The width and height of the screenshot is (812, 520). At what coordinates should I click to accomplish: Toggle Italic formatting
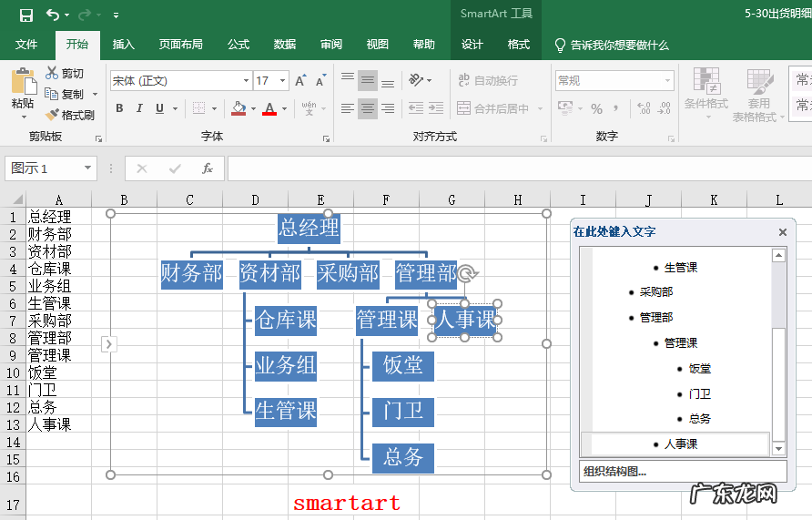[x=139, y=108]
